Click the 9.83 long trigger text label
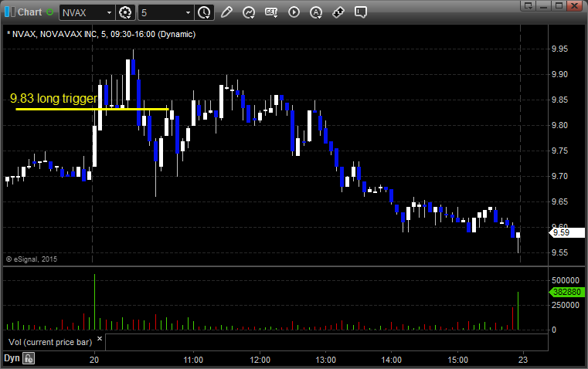Viewport: 588px width, 369px height. coord(53,99)
